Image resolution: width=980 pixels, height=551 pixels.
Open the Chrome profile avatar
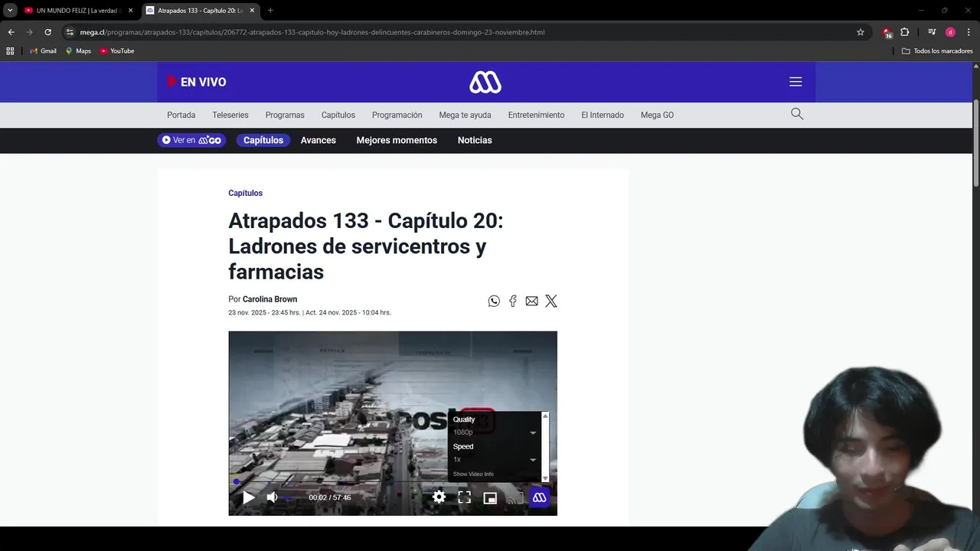pos(950,32)
